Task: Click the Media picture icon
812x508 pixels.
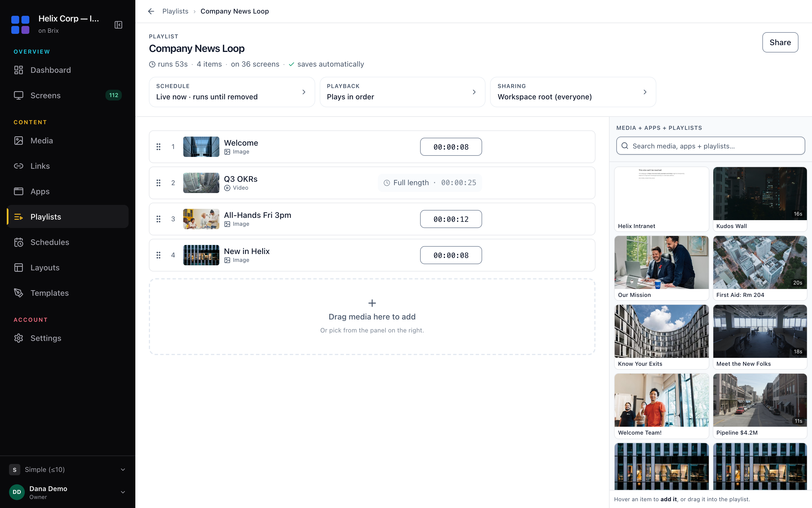Action: (18, 141)
